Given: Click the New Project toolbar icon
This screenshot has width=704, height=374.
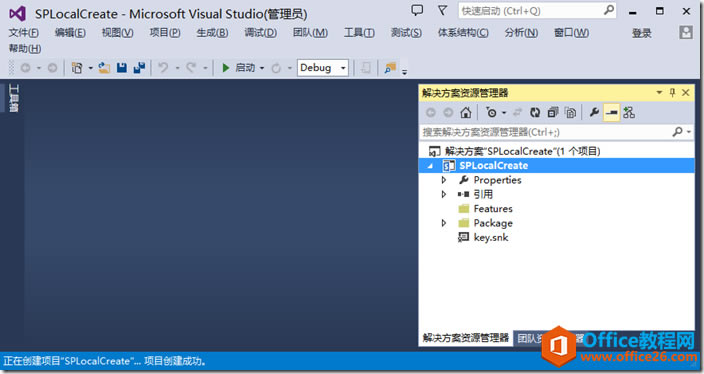Looking at the screenshot, I should 77,68.
